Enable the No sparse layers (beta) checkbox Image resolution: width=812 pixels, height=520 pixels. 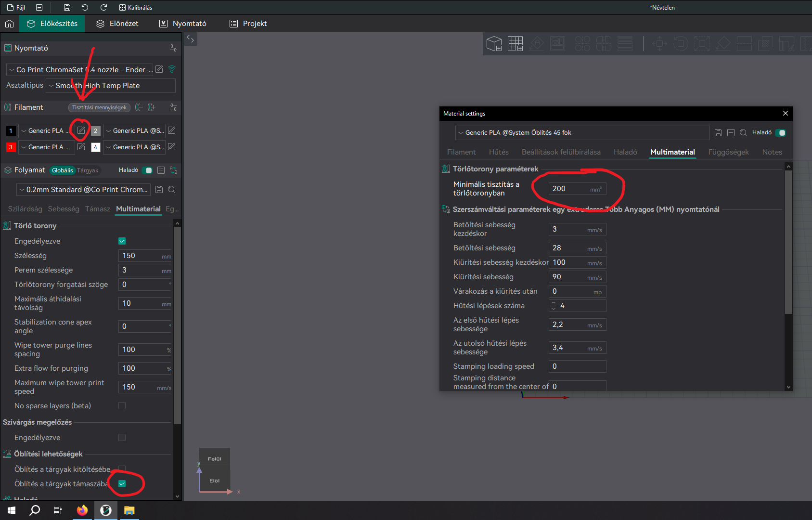click(x=122, y=406)
